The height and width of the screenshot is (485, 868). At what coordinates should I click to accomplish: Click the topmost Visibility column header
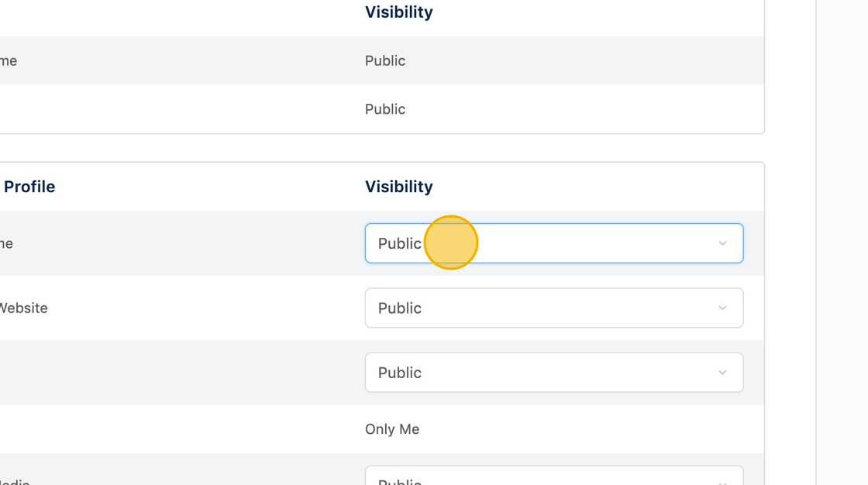pyautogui.click(x=399, y=12)
